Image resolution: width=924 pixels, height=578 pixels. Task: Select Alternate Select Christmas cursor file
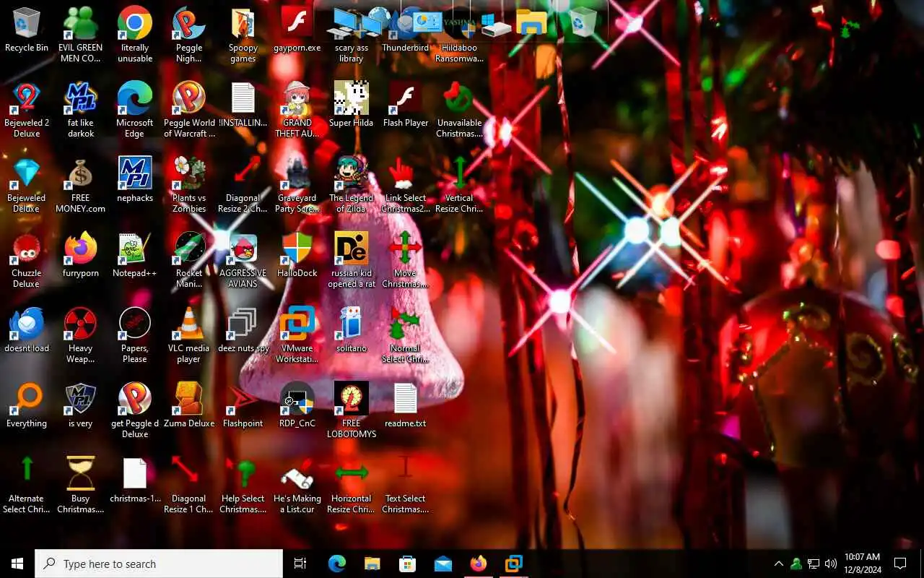point(27,486)
